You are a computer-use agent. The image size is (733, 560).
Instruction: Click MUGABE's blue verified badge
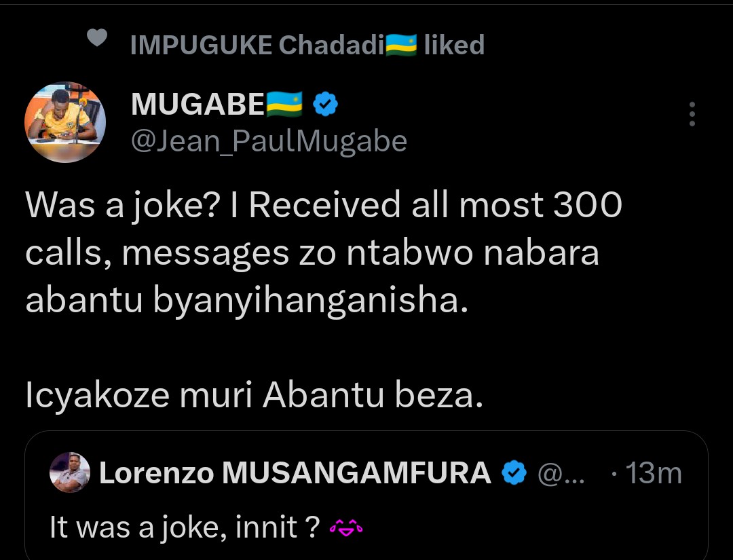326,105
